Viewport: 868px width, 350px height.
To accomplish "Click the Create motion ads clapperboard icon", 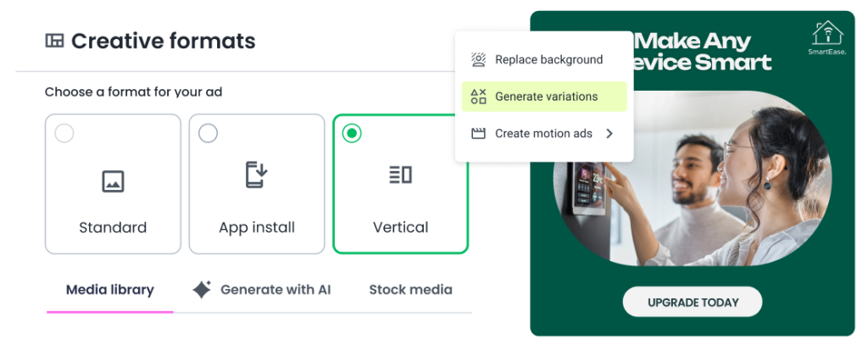I will pyautogui.click(x=478, y=134).
